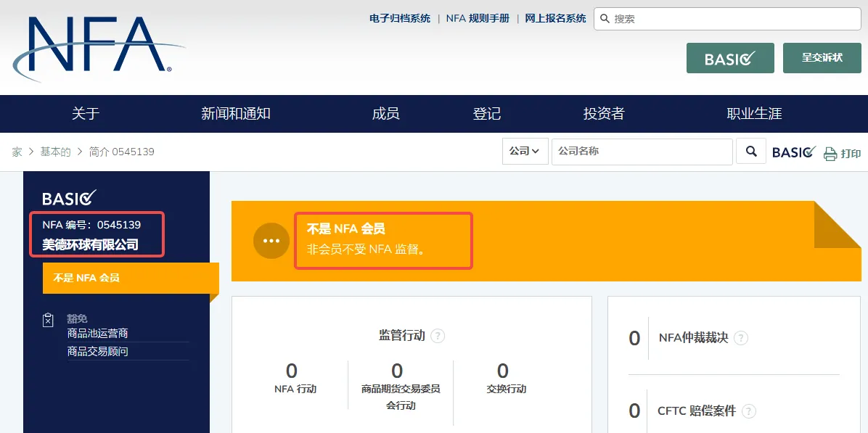Open the 关于 menu
Image resolution: width=868 pixels, height=433 pixels.
[86, 114]
